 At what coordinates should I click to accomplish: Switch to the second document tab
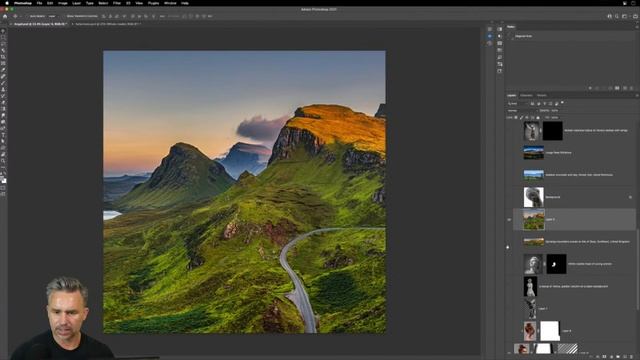[x=109, y=24]
